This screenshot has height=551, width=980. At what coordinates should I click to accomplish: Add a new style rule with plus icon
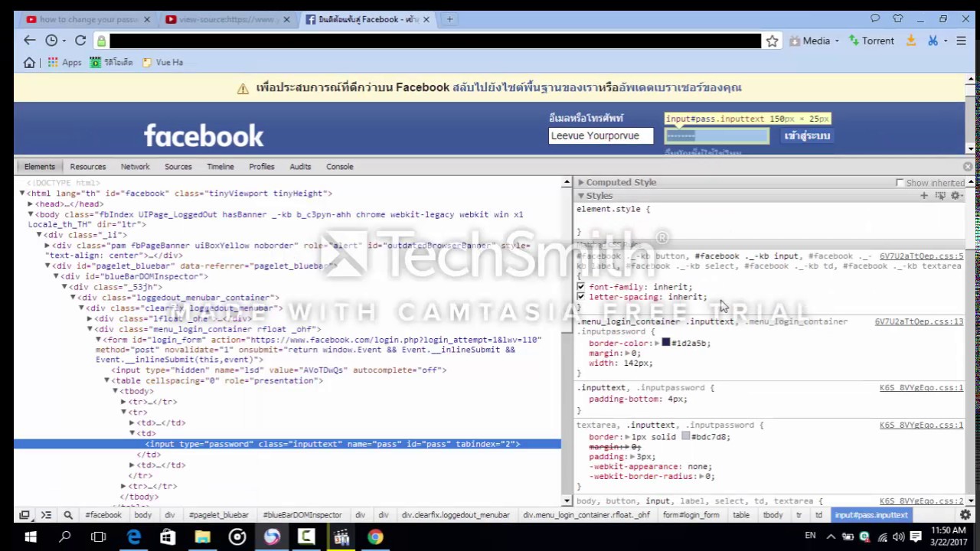click(x=924, y=196)
